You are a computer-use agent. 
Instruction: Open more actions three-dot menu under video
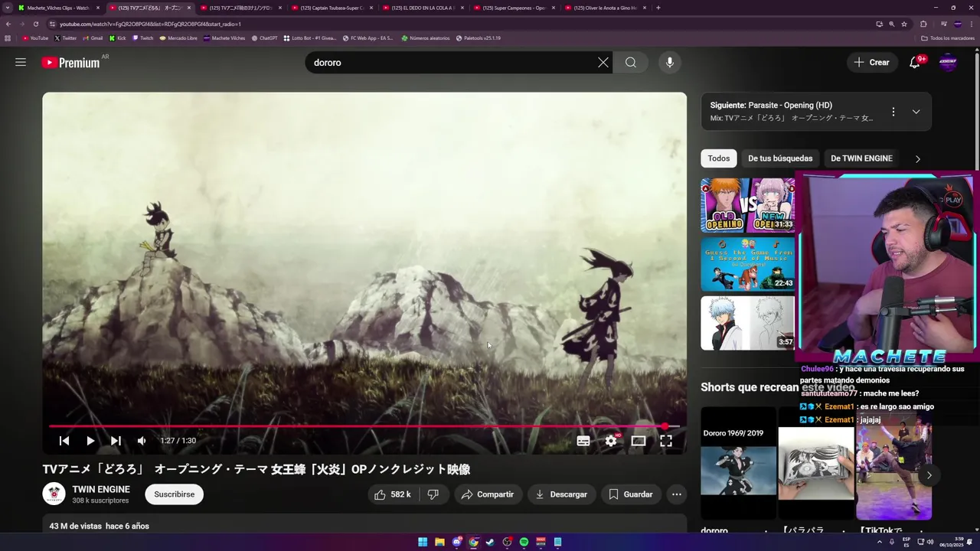[x=677, y=494]
